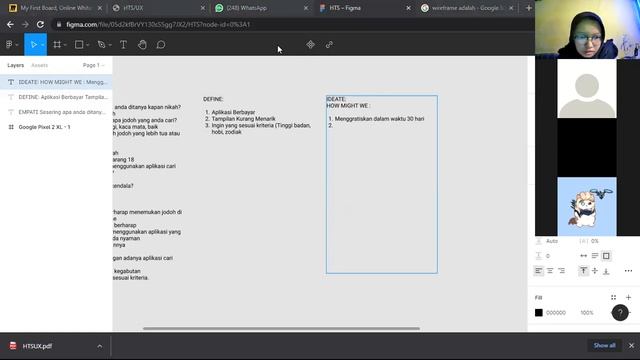Screen dimensions: 640x360
Task: Open the Figma main menu icon
Action: (9, 44)
